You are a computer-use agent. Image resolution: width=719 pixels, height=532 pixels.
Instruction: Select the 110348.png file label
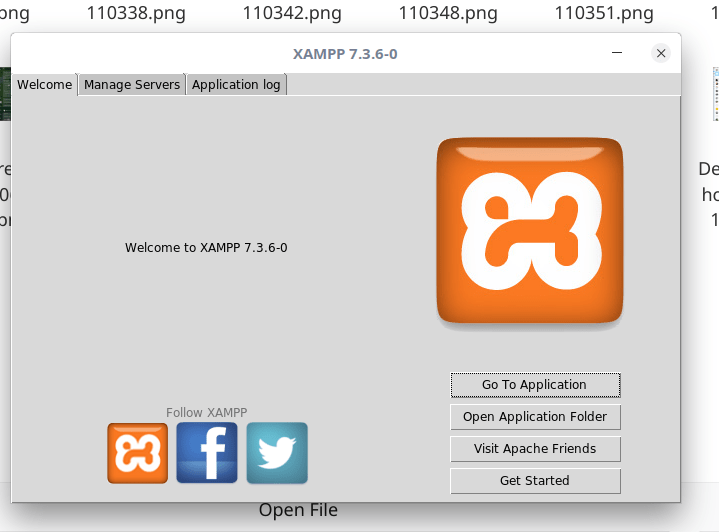(x=448, y=14)
